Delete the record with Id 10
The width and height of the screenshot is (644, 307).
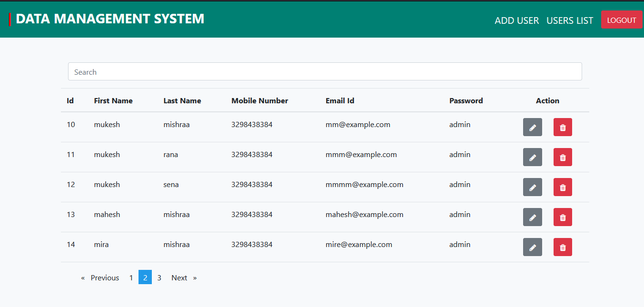[x=563, y=127]
